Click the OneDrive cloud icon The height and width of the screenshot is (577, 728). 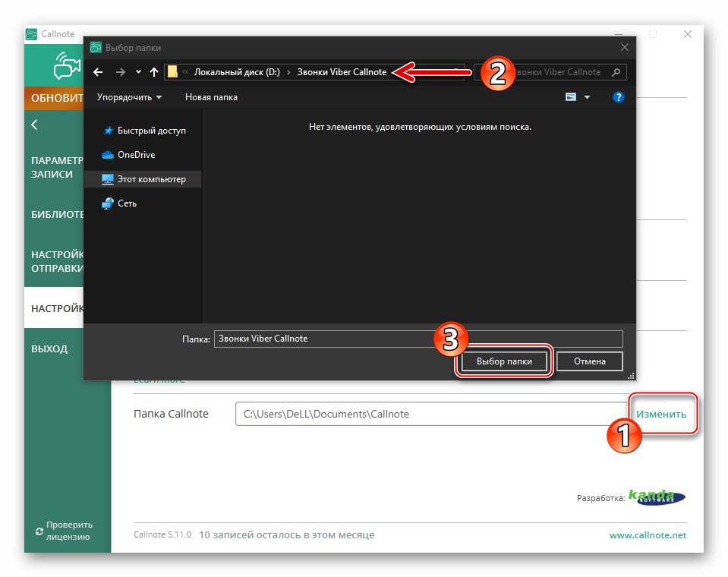pyautogui.click(x=108, y=155)
